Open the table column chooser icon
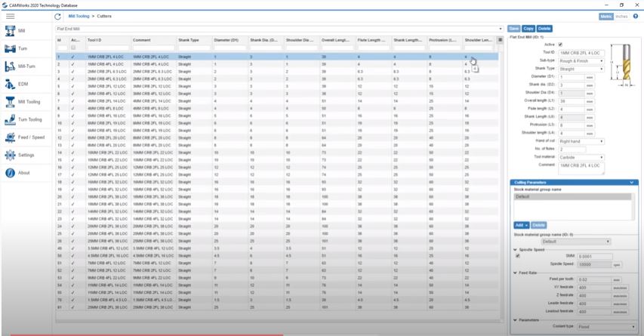 (500, 40)
